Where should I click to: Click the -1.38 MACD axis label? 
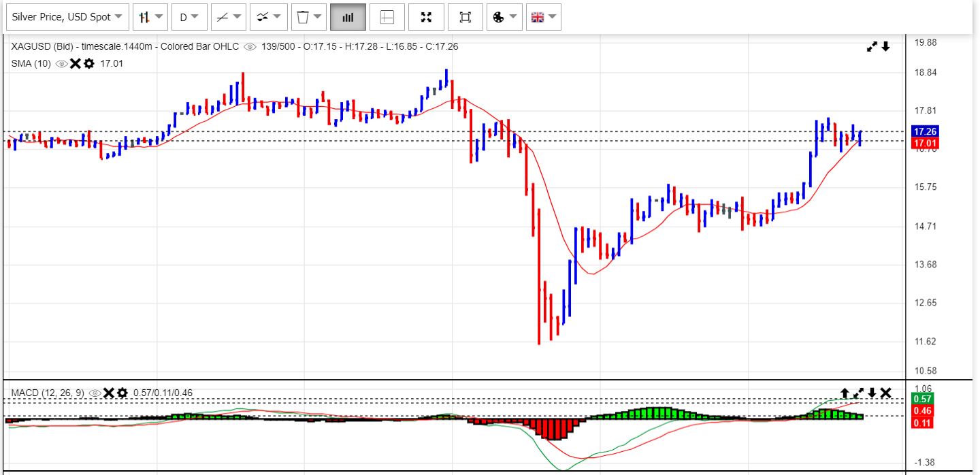coord(924,463)
